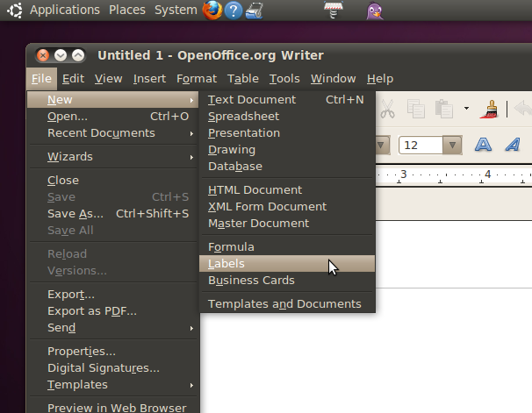Expand the New submenu entry
The image size is (532, 413).
[x=112, y=100]
